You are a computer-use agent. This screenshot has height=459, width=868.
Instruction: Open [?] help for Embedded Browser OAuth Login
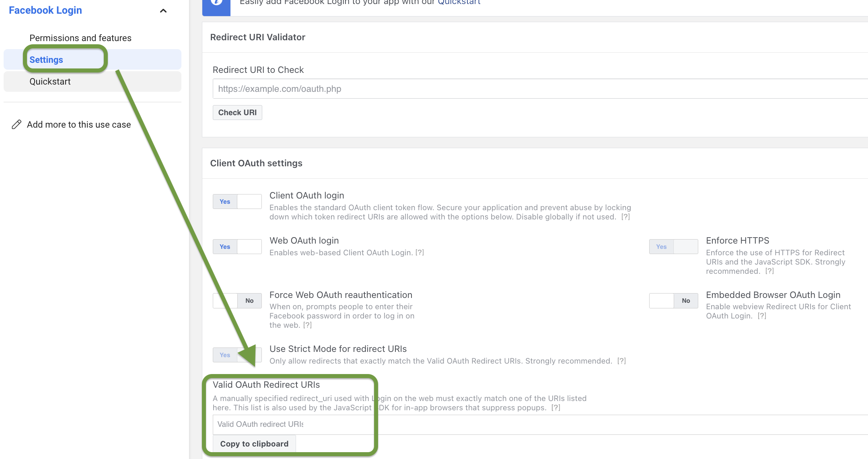(x=762, y=316)
